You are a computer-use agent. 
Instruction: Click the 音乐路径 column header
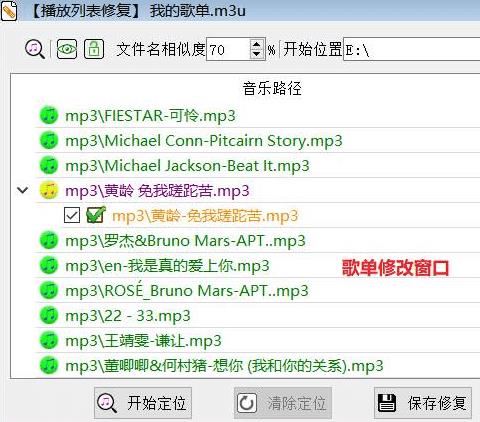click(x=272, y=89)
